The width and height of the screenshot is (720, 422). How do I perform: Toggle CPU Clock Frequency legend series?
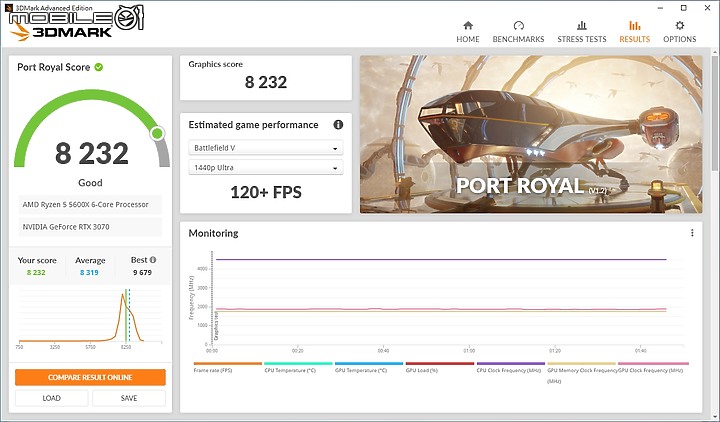[511, 367]
